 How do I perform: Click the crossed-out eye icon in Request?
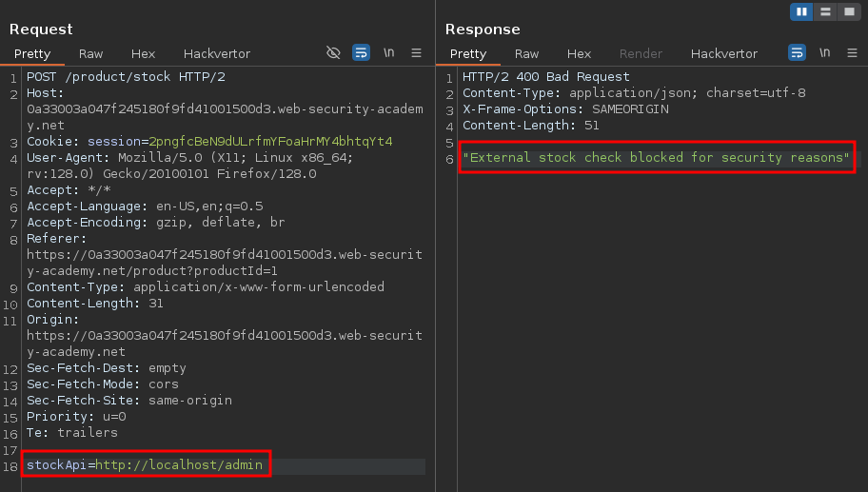point(333,53)
